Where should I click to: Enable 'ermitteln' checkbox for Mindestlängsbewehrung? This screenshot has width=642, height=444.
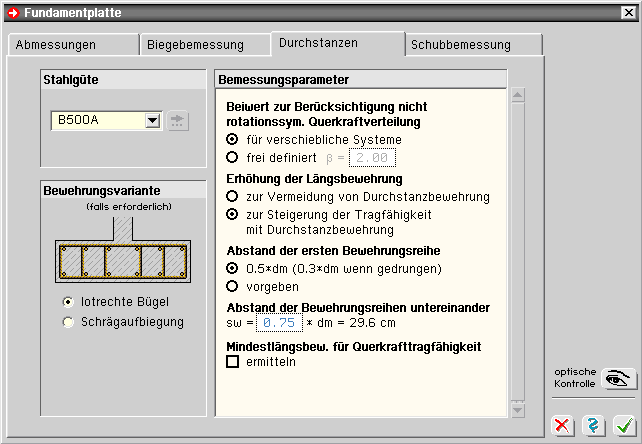pos(233,362)
